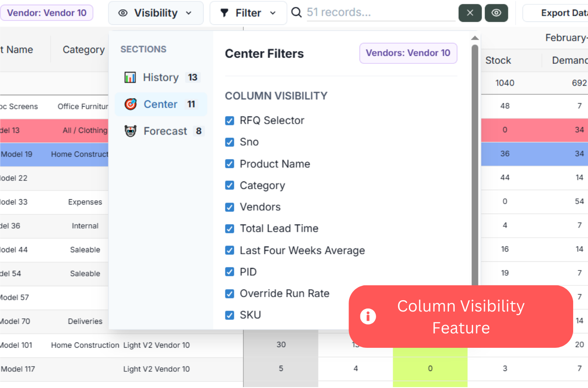Click the funnel icon in Filter
Screen dimensions: 588x388
click(225, 13)
